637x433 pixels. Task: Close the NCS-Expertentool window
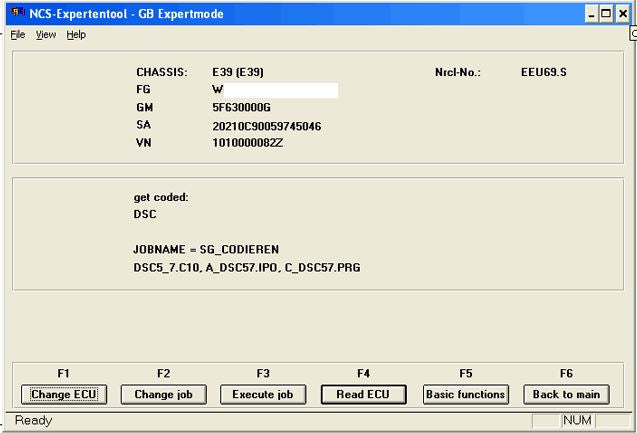coord(623,14)
